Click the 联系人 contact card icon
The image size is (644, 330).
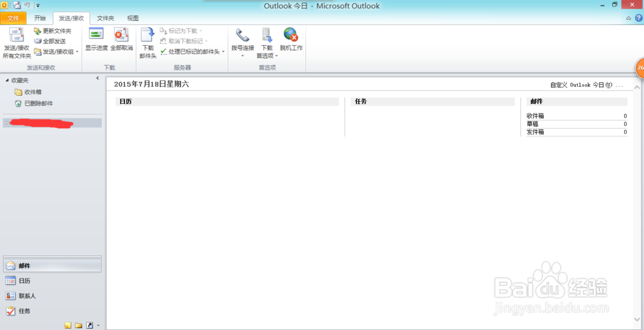coord(11,295)
